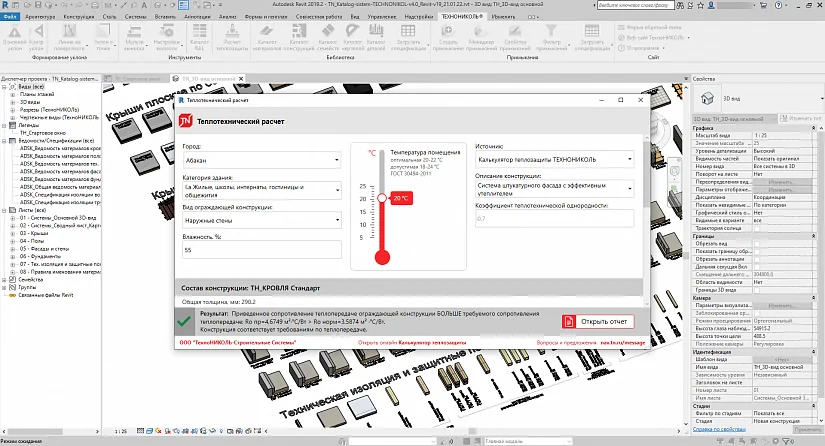Screen dimensions: 825x446
Task: Select ТН_Стартовое окно legend in browser
Action: coord(43,133)
